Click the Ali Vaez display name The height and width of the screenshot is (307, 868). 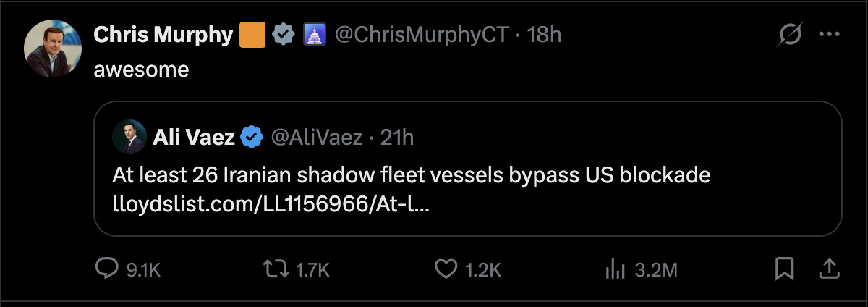coord(194,136)
